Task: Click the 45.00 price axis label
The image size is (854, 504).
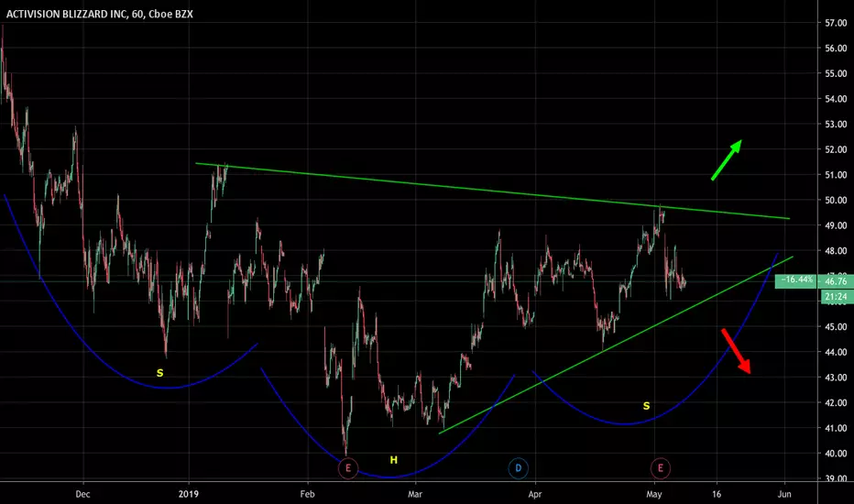Action: [836, 326]
